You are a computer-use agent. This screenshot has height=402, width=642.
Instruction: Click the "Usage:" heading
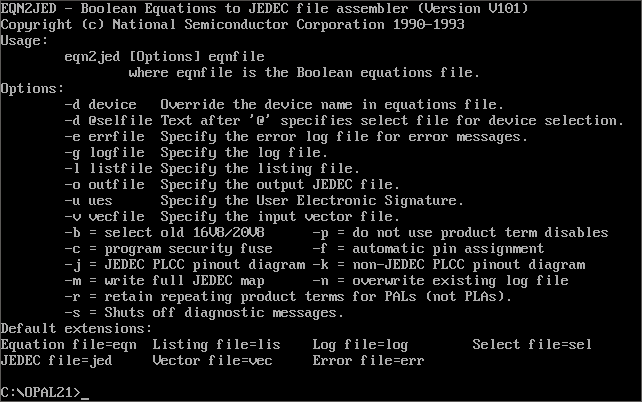pos(24,41)
